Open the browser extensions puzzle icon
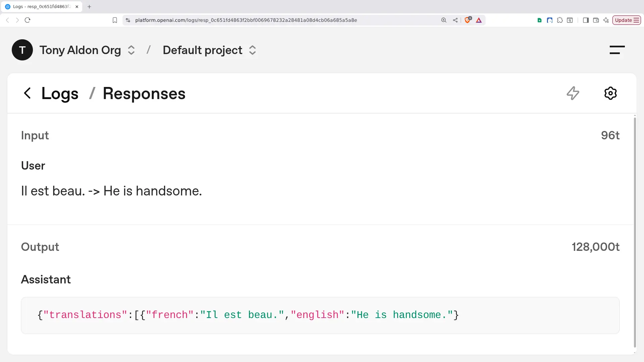Viewport: 644px width, 362px height. point(559,20)
